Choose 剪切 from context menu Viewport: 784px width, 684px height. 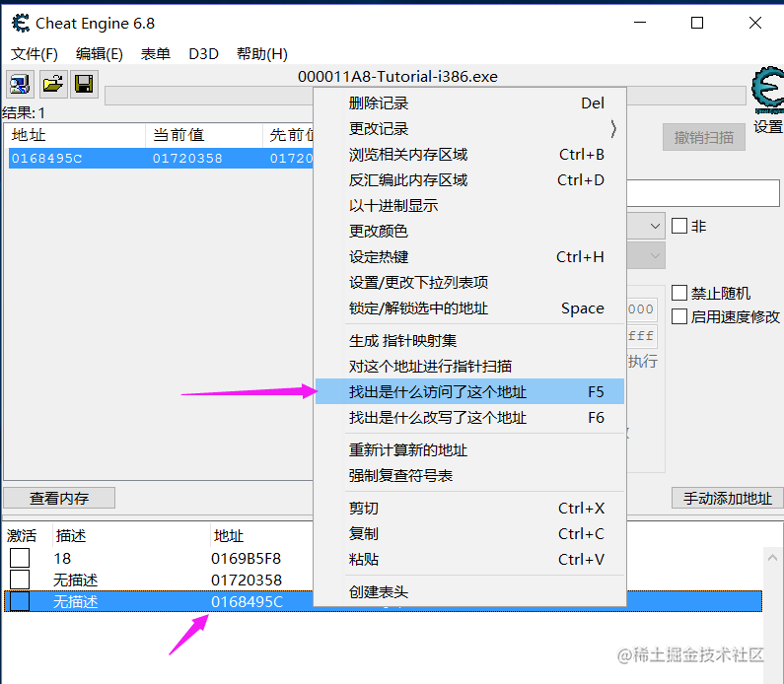coord(470,509)
